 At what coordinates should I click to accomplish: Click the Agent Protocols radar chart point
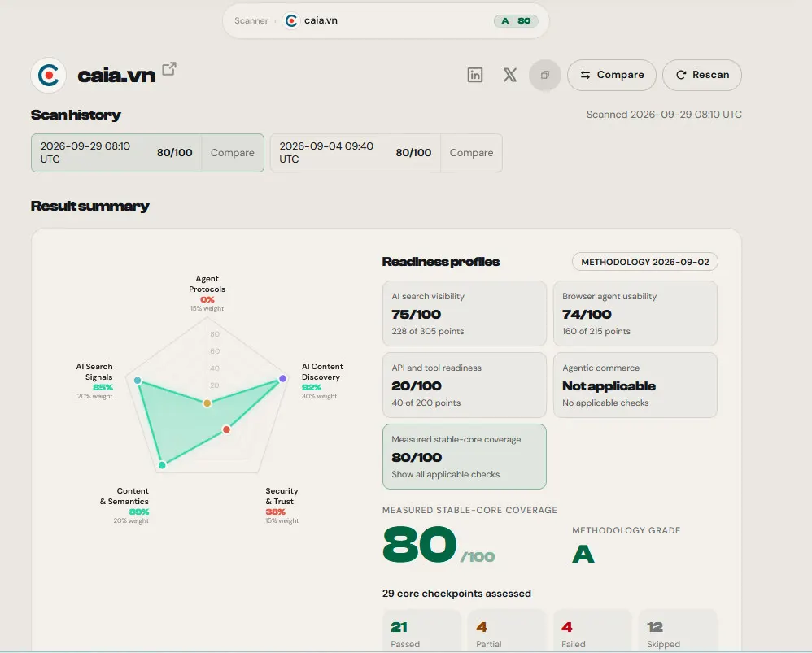tap(207, 403)
